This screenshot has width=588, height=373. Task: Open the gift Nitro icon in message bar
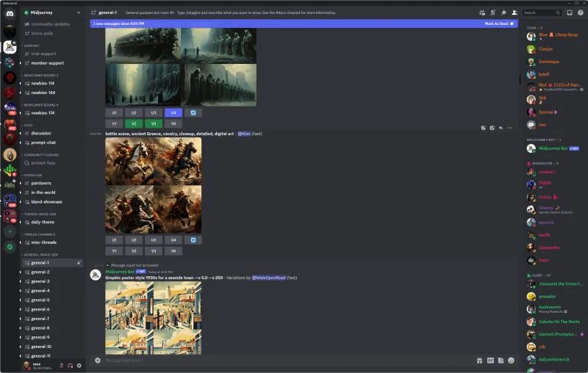[x=479, y=361]
